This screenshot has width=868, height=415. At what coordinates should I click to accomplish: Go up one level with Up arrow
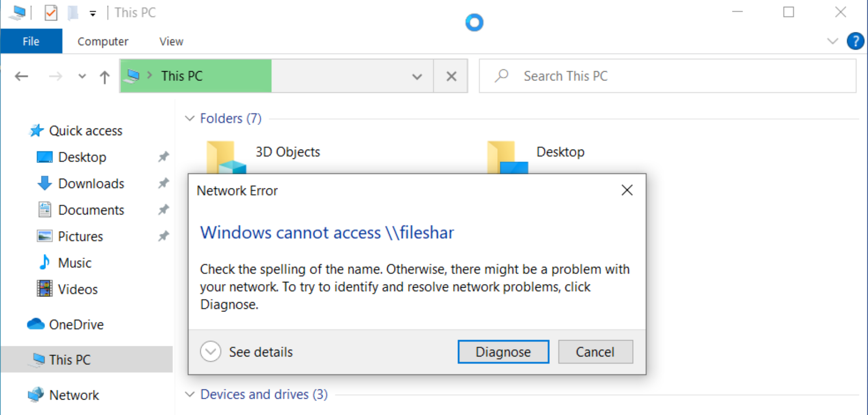click(x=105, y=77)
